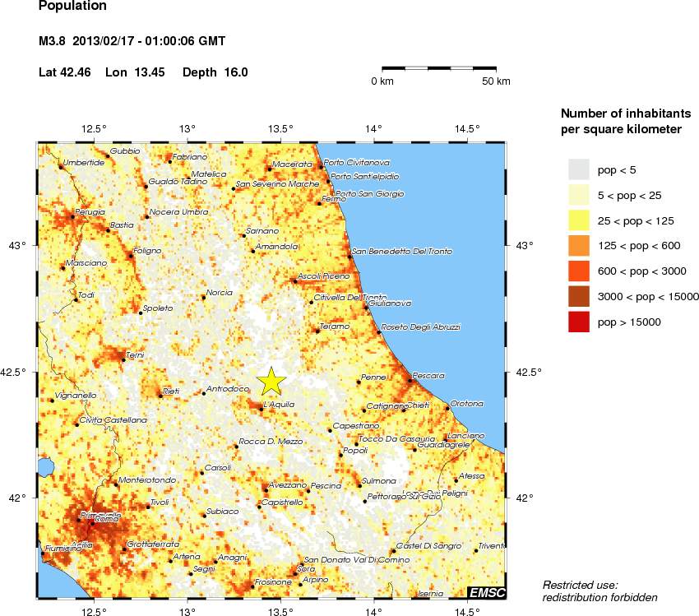
Task: Pick the '5 < pop < 25' legend swatch
Action: coord(579,195)
